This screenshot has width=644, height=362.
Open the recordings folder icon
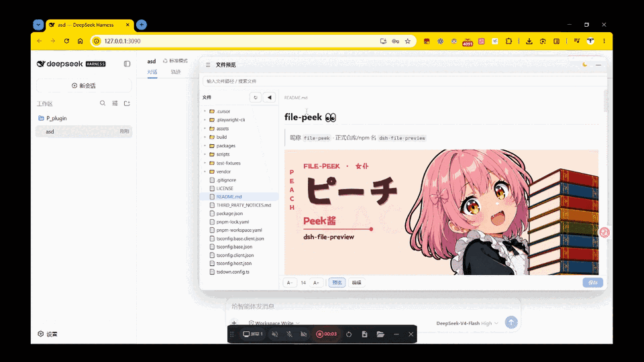(x=380, y=334)
